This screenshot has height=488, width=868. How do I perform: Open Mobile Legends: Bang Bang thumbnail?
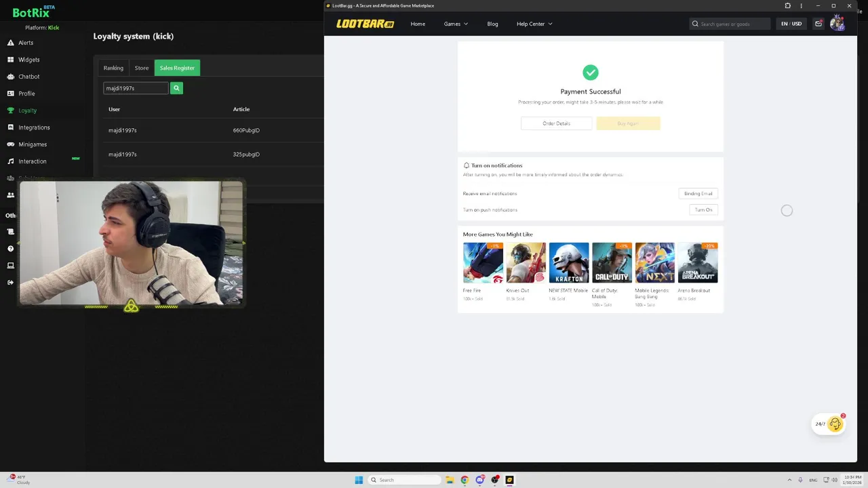[654, 263]
